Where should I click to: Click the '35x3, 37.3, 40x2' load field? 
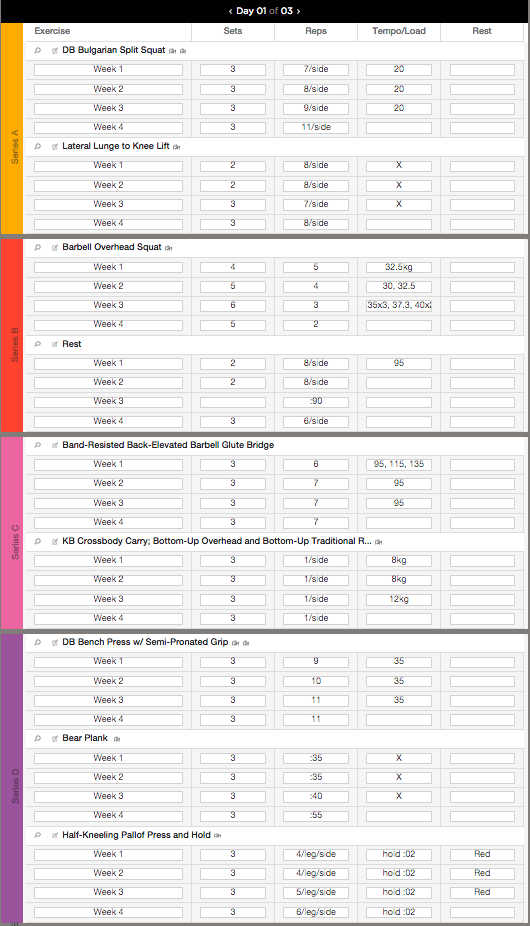coord(399,306)
